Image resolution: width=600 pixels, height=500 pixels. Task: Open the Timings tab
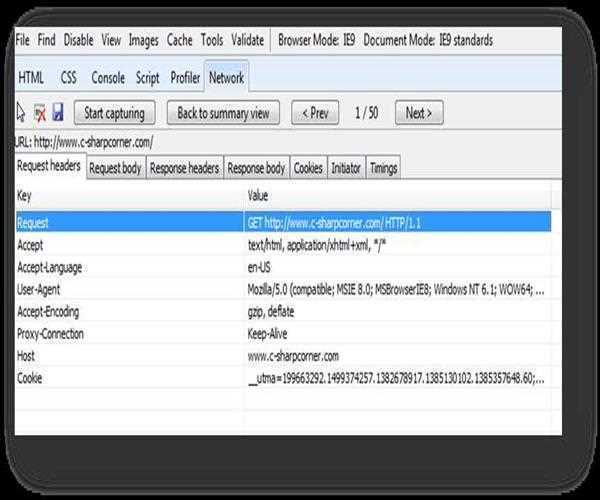pyautogui.click(x=383, y=169)
